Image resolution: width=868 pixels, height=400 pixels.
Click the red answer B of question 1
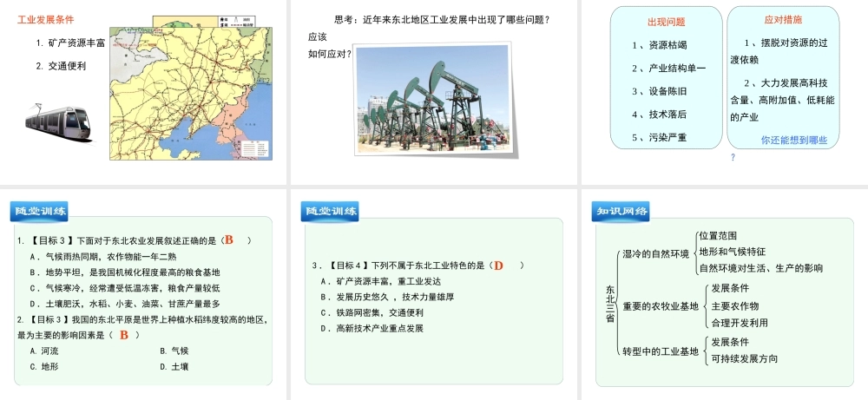pyautogui.click(x=228, y=240)
